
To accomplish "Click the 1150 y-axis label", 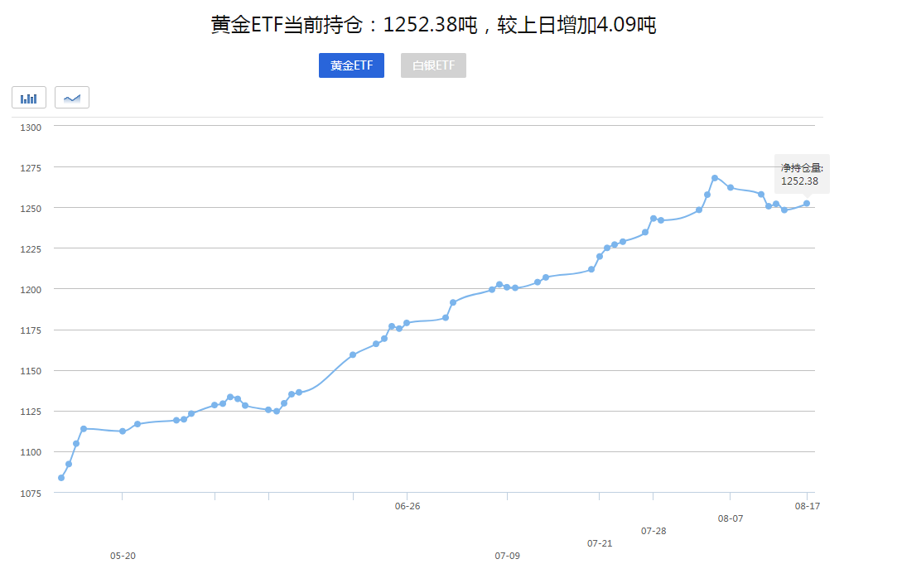I will [31, 371].
